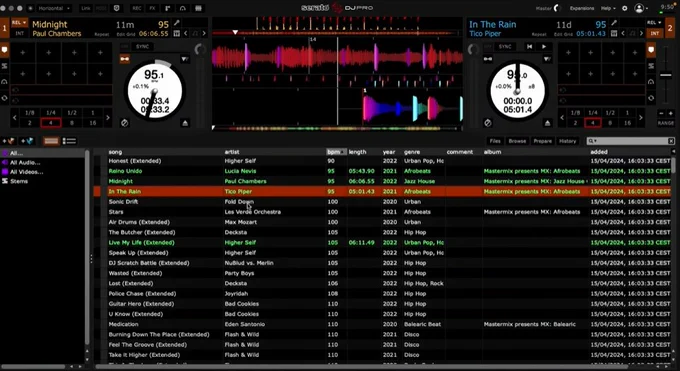The image size is (680, 371).
Task: Add a new crate
Action: pyautogui.click(x=8, y=141)
